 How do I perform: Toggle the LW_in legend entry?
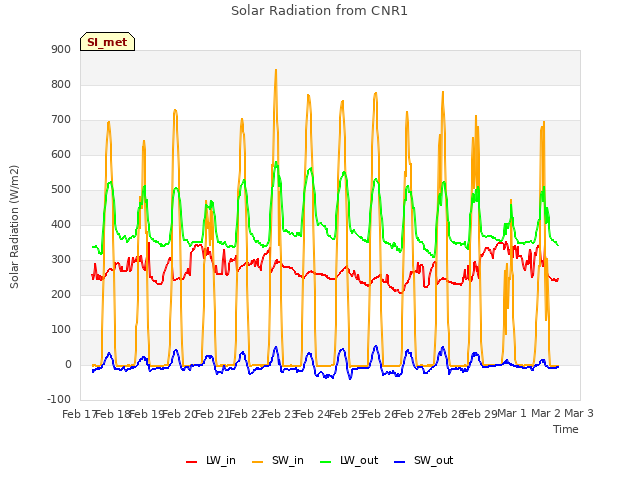(x=211, y=460)
